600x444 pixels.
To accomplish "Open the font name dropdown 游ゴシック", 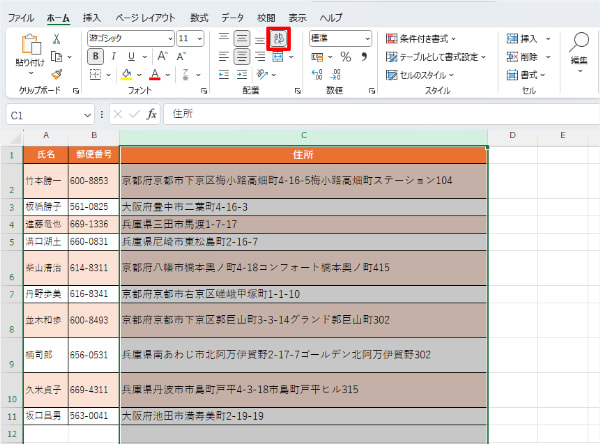I will coord(129,38).
